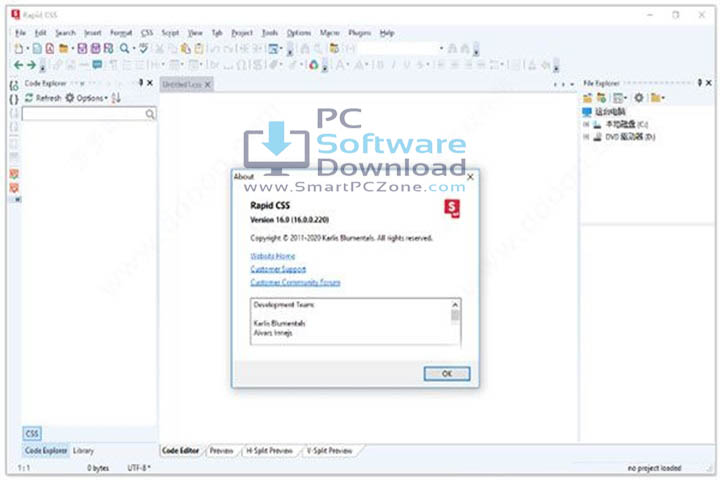Image resolution: width=720 pixels, height=480 pixels.
Task: Click the blue comment bubble icon
Action: [97, 65]
